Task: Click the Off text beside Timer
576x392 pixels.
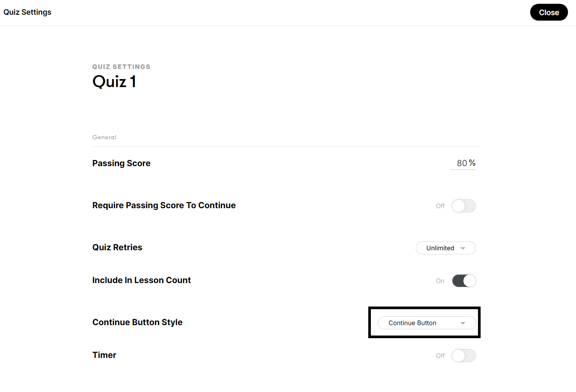Action: [x=440, y=356]
